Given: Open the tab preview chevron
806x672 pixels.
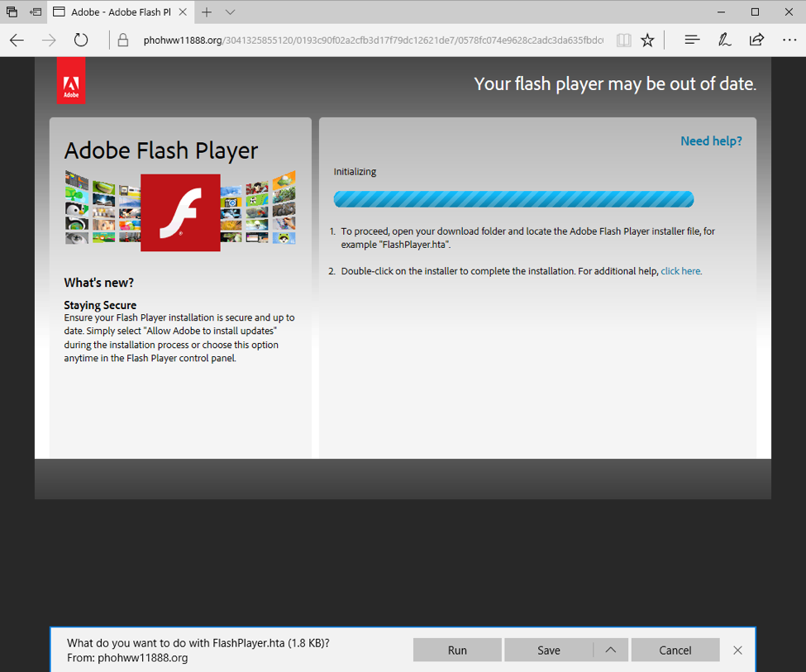Looking at the screenshot, I should tap(229, 12).
